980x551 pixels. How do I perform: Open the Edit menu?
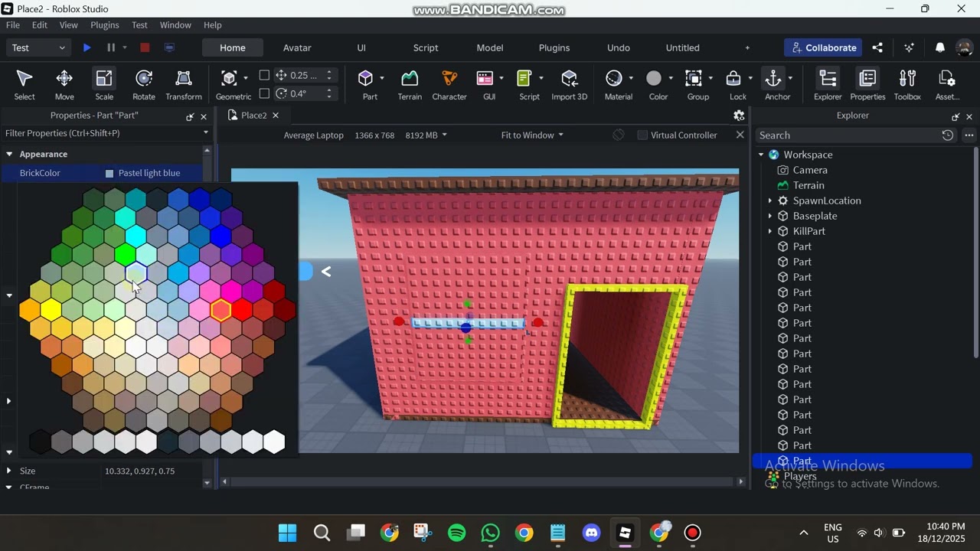(x=40, y=25)
